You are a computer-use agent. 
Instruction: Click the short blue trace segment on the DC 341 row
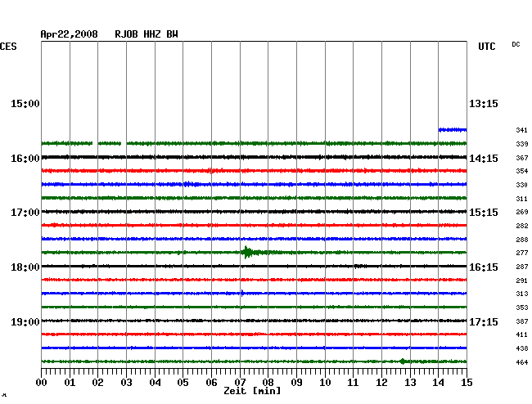click(453, 130)
